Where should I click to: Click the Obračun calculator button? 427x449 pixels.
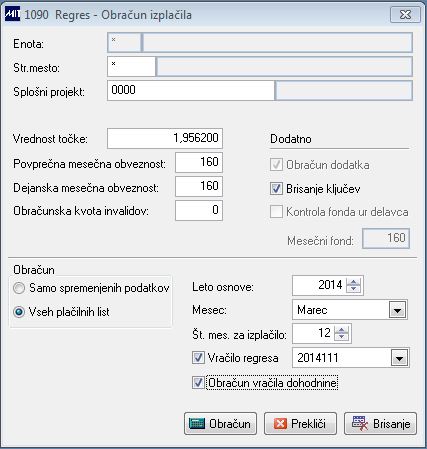click(220, 424)
